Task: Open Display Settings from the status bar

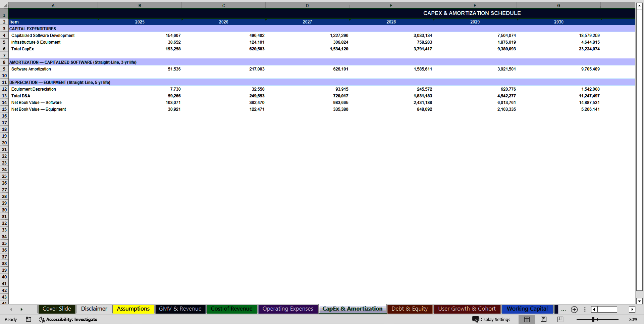Action: click(491, 319)
